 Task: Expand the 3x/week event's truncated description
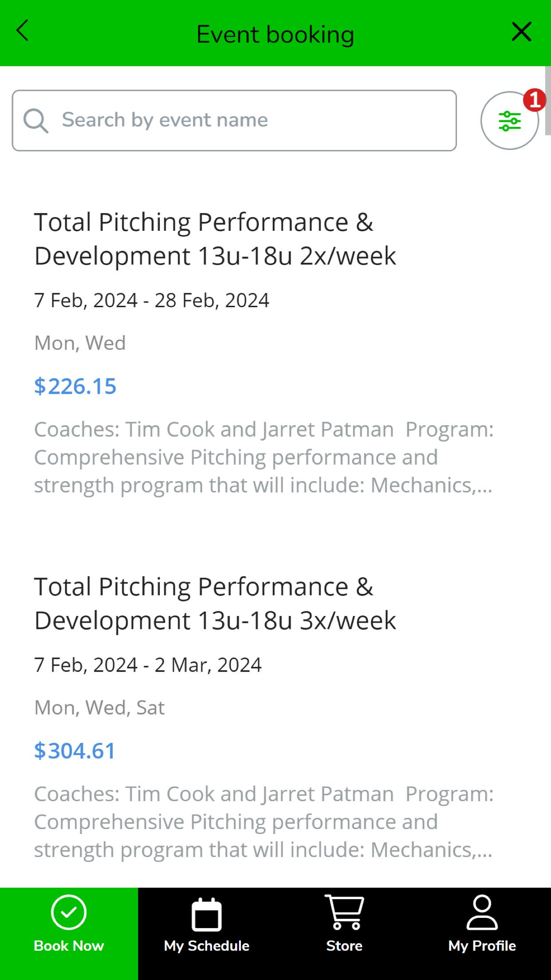point(264,822)
